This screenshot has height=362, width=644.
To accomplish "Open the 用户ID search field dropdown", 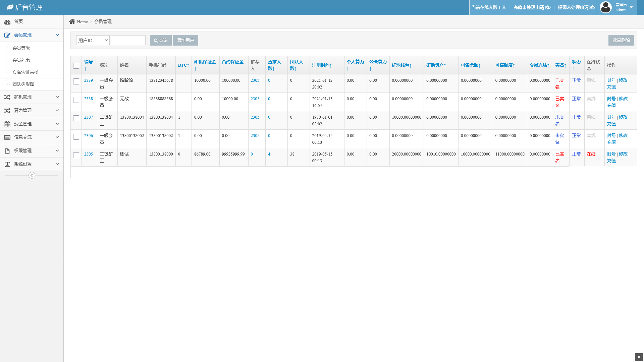I will click(93, 40).
